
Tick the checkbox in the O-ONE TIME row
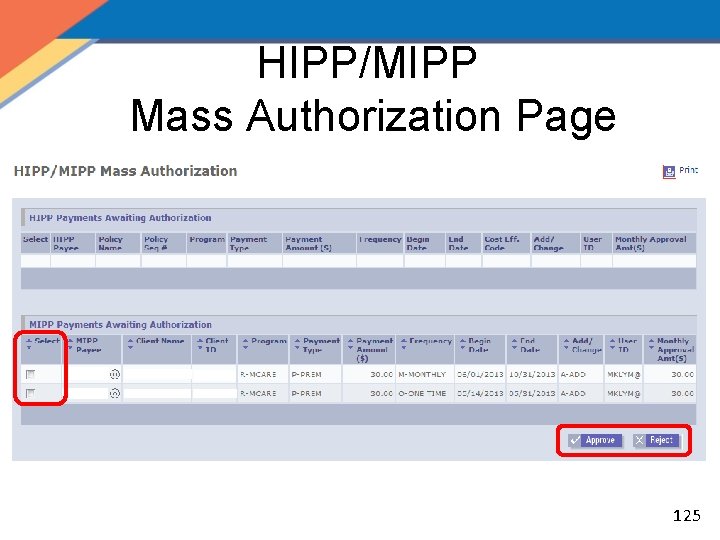[30, 393]
